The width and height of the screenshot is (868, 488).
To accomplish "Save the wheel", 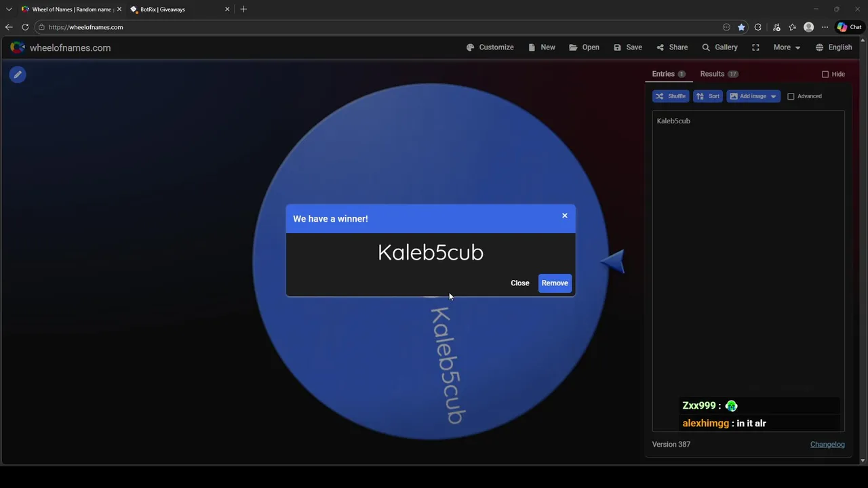I will point(628,47).
